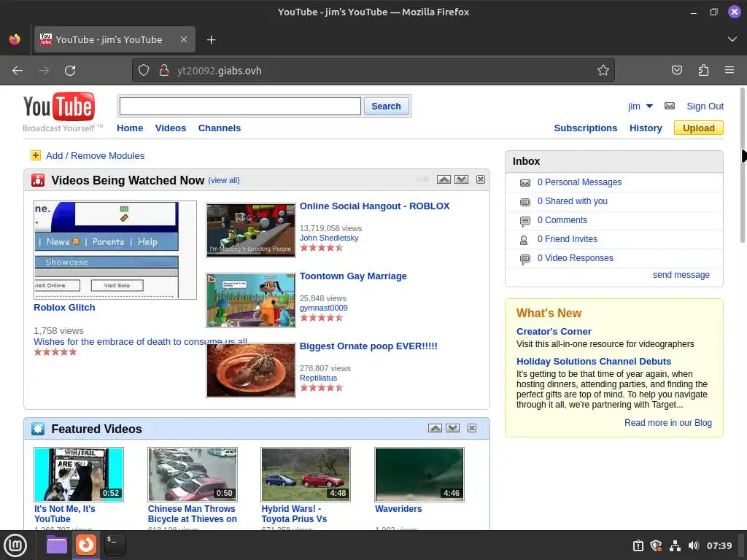This screenshot has height=560, width=747.
Task: Click the Videos Being Watched Now icon
Action: click(x=38, y=181)
